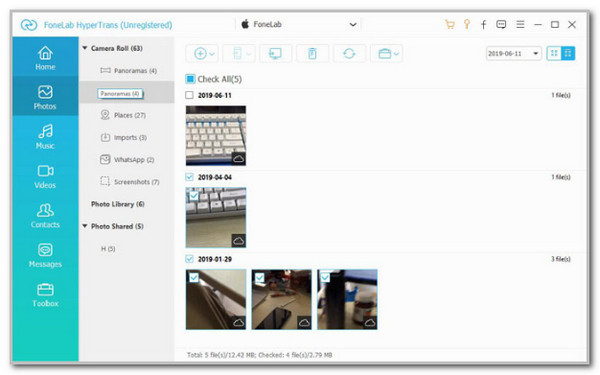Click the toolbox briefcase toolbar icon
Screen dimensions: 600x375
tap(385, 54)
